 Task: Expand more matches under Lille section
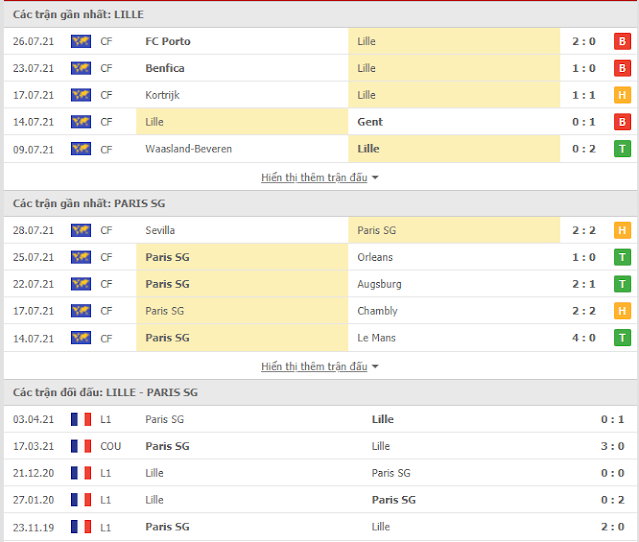[x=314, y=178]
